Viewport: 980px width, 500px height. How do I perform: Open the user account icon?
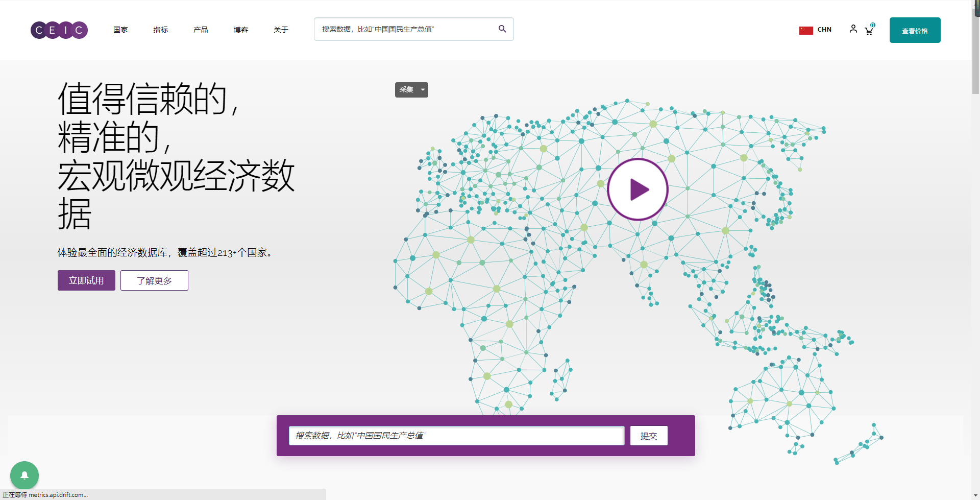click(853, 29)
